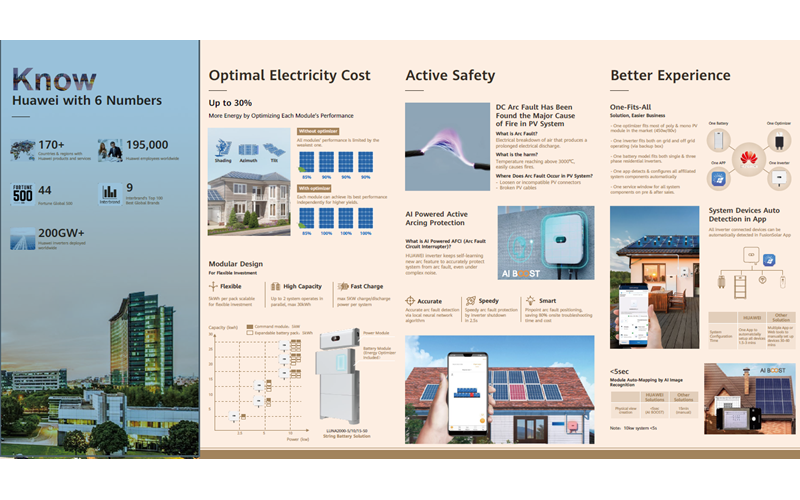Click the central Huawei logo circle
Image resolution: width=800 pixels, height=500 pixels.
click(749, 159)
